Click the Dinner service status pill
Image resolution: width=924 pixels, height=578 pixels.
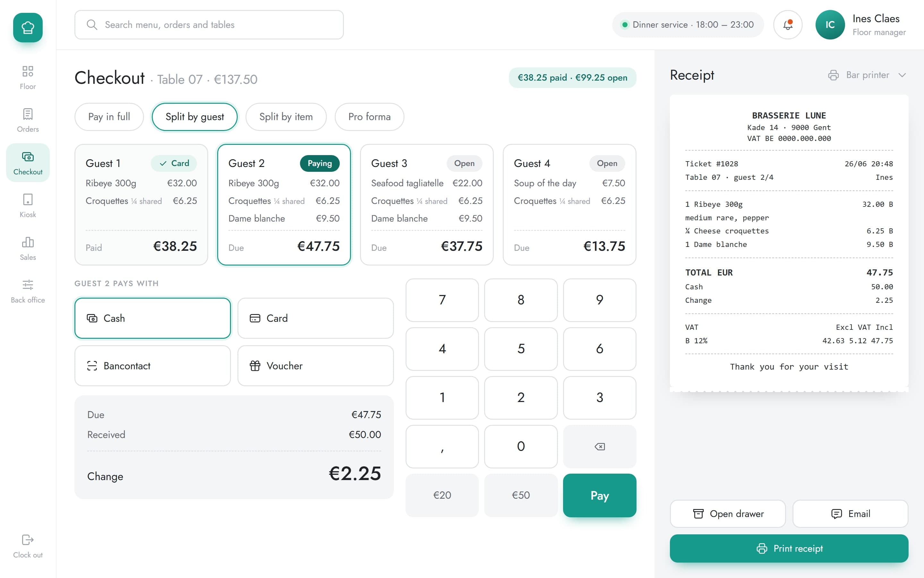click(x=688, y=25)
